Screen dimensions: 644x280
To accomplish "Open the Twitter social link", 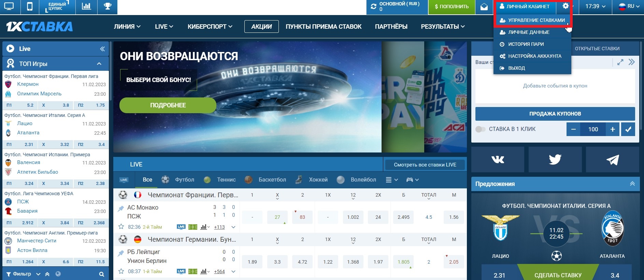I will [x=555, y=159].
